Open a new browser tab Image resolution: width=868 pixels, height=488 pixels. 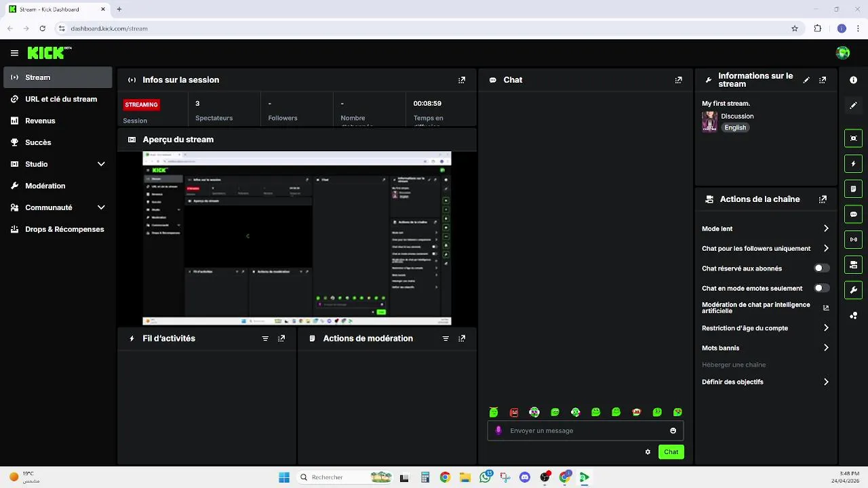coord(119,9)
